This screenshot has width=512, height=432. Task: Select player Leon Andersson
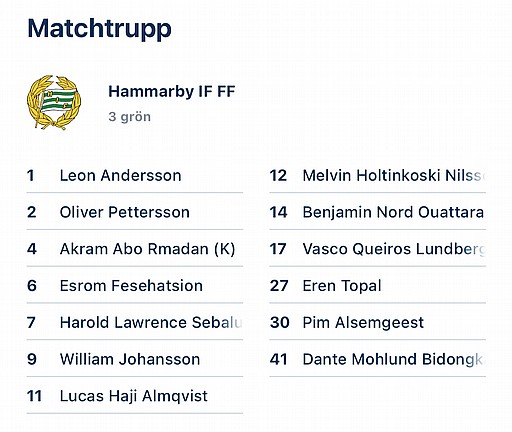[135, 175]
